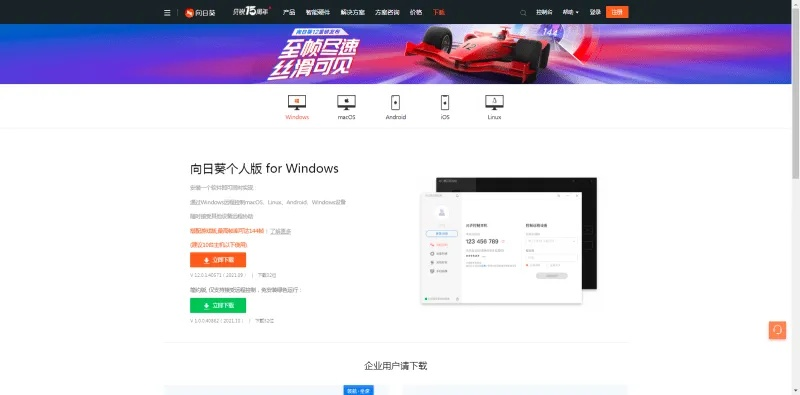
Task: Select the Windows platform tab
Action: coord(297,107)
